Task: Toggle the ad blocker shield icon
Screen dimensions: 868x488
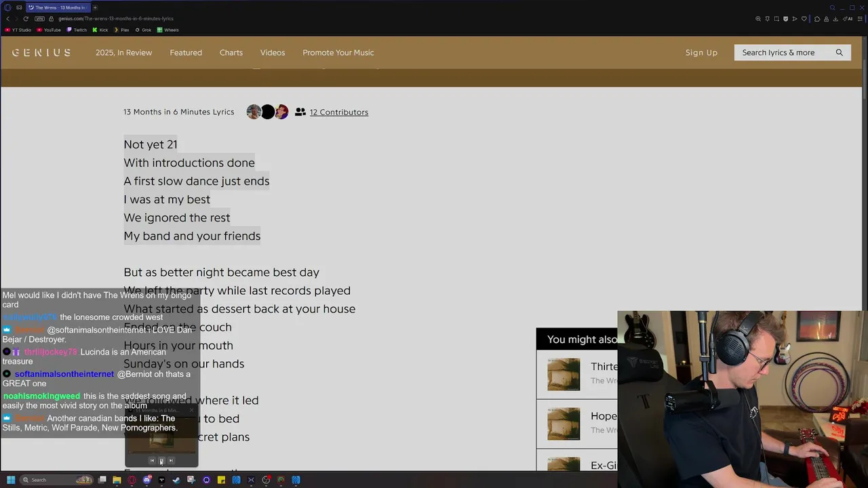Action: coord(786,19)
